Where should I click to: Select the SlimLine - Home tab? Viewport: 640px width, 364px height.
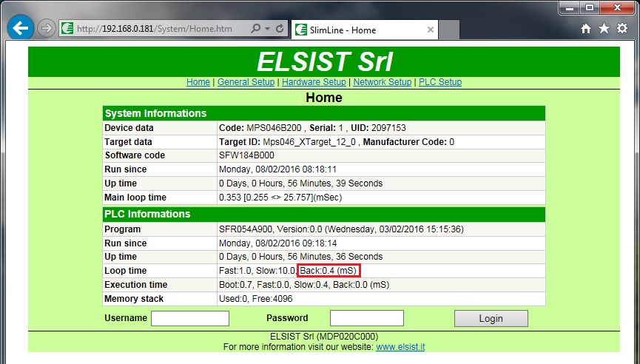(365, 30)
